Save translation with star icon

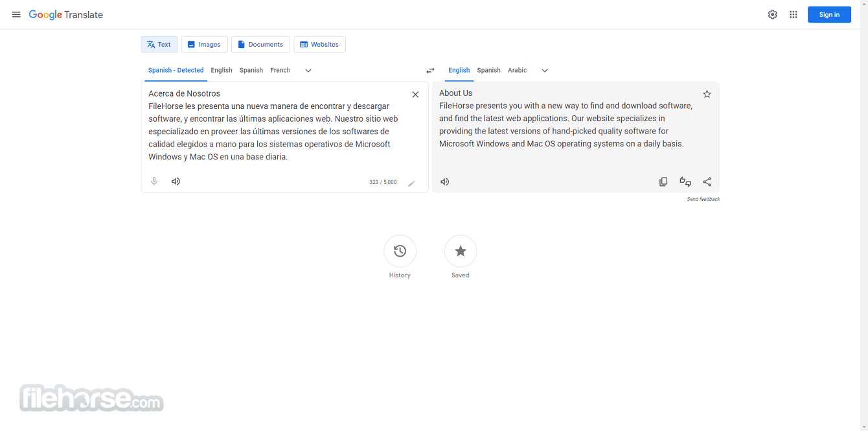click(707, 94)
